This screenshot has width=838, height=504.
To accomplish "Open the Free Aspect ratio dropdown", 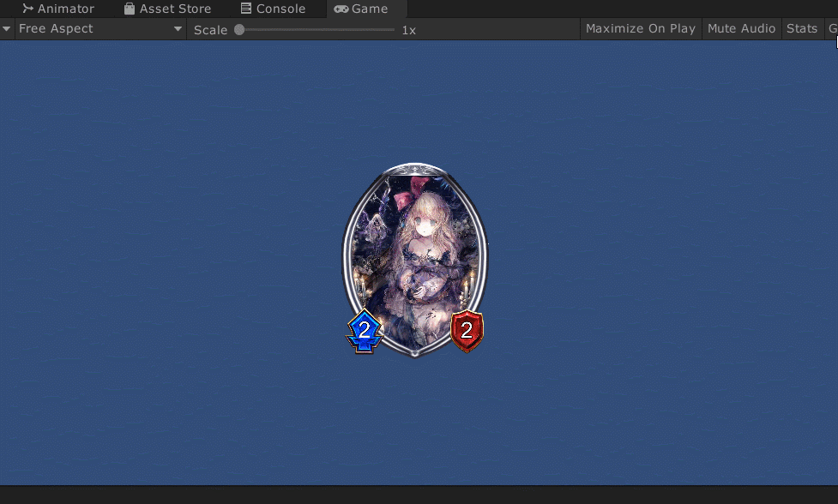I will (x=100, y=29).
